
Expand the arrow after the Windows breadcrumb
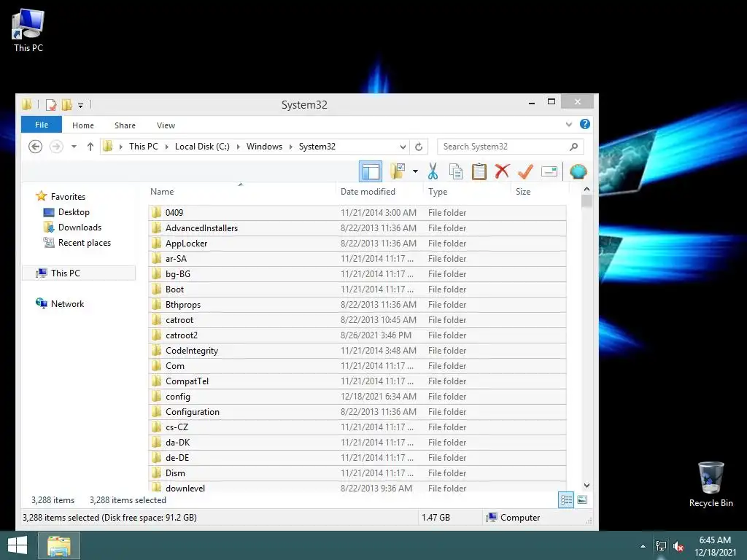tap(290, 146)
